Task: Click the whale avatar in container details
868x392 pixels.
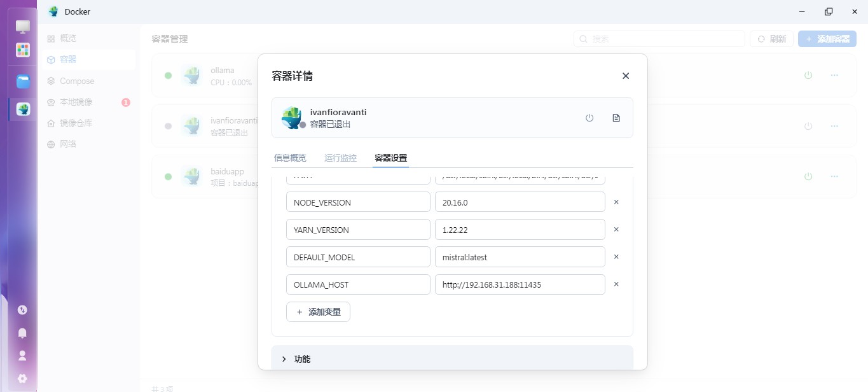Action: click(291, 118)
